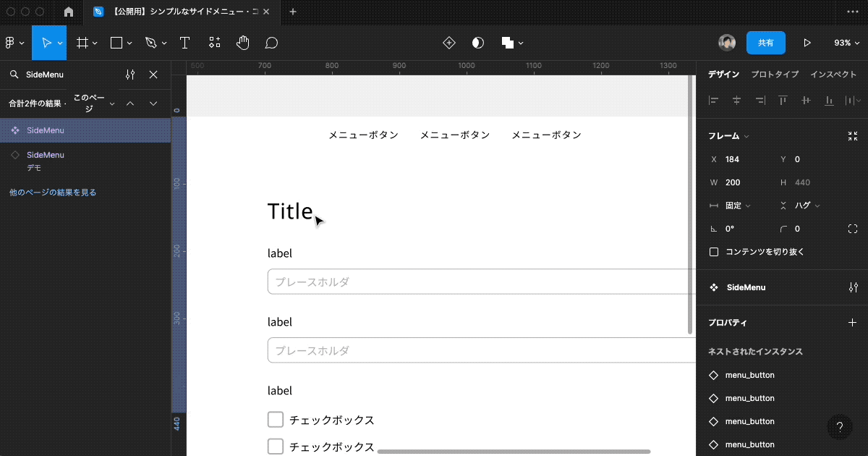The height and width of the screenshot is (456, 868).
Task: Check the first チェックボックス on the canvas
Action: coord(275,419)
